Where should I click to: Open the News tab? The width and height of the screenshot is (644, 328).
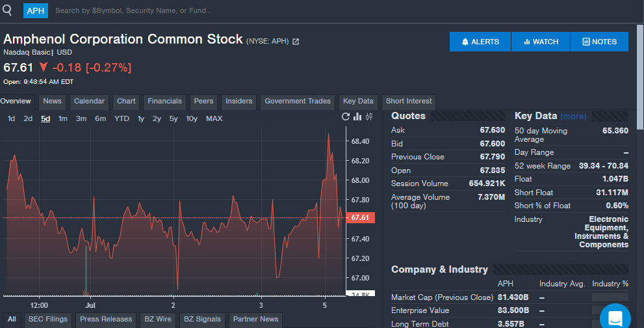(52, 102)
